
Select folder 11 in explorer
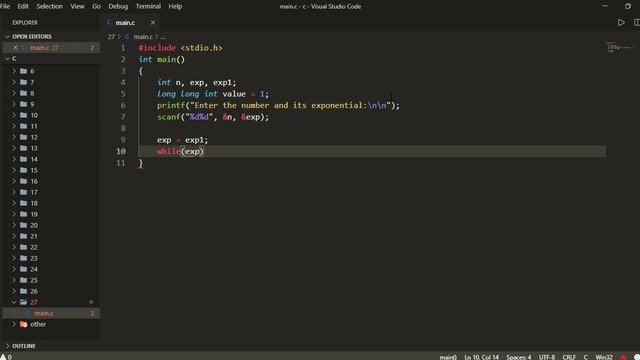51,126
